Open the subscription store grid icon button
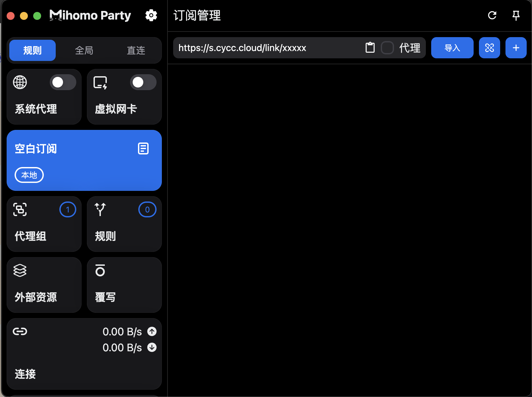This screenshot has width=532, height=397. click(489, 48)
